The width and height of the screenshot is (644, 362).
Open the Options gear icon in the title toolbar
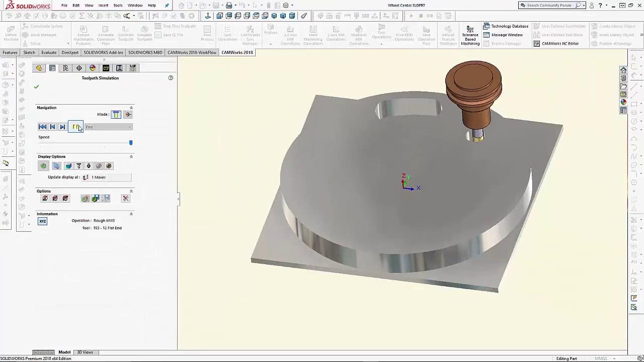(x=286, y=6)
